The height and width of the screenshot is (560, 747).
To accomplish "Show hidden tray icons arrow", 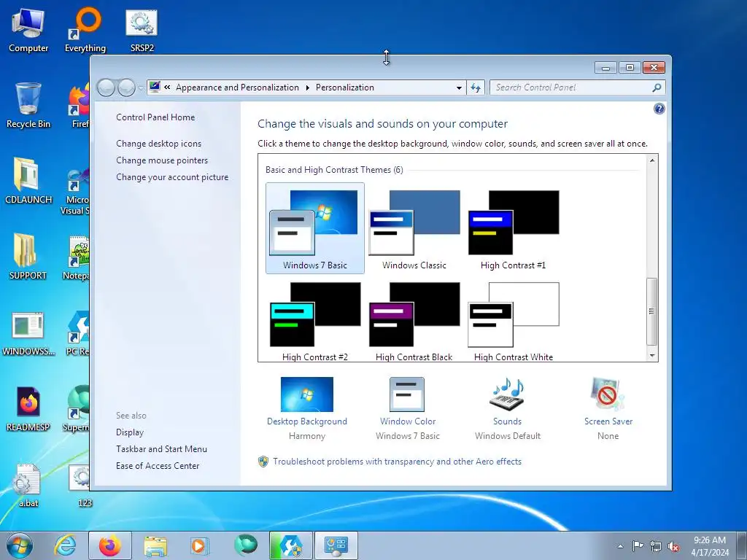I will [x=620, y=546].
